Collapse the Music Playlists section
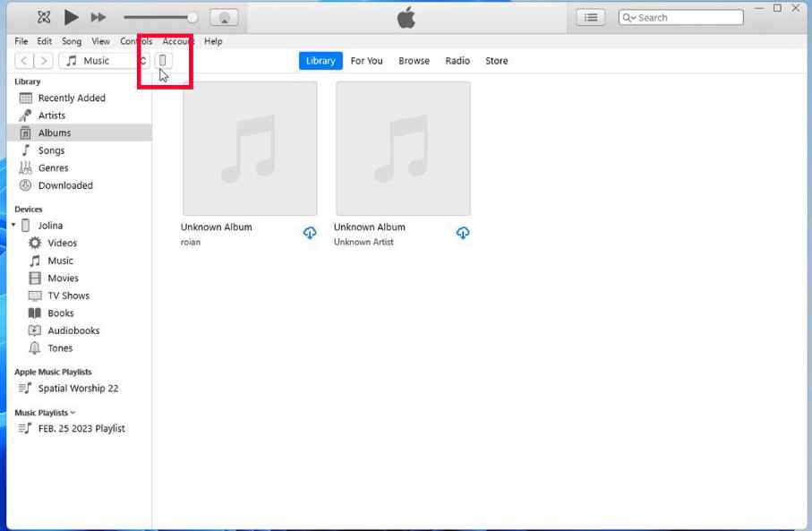 coord(73,413)
